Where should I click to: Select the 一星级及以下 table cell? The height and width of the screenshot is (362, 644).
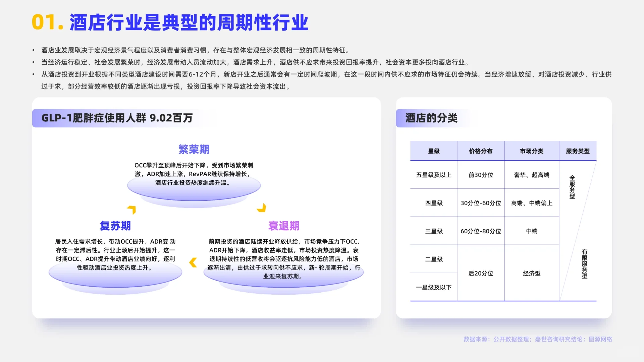click(434, 287)
